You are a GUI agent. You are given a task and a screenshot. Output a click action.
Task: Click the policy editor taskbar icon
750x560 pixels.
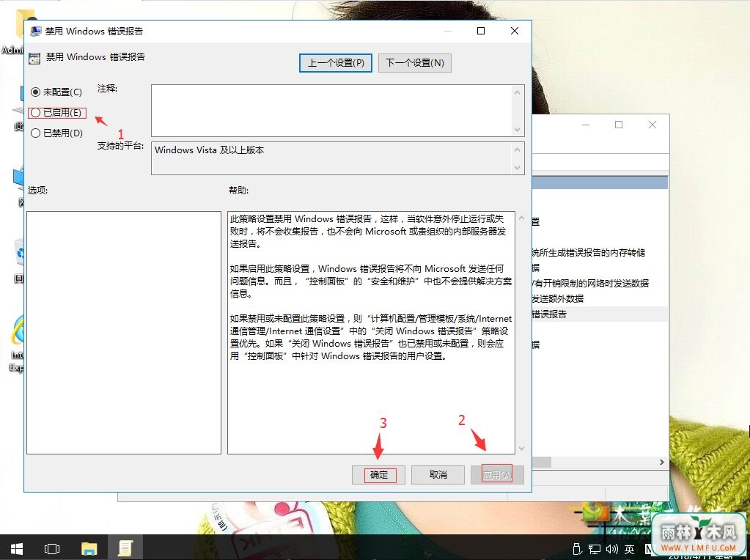(x=125, y=548)
